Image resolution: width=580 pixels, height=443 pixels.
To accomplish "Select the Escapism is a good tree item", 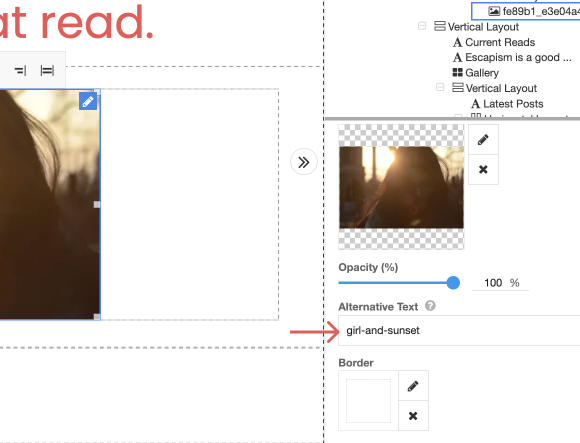I will point(512,57).
